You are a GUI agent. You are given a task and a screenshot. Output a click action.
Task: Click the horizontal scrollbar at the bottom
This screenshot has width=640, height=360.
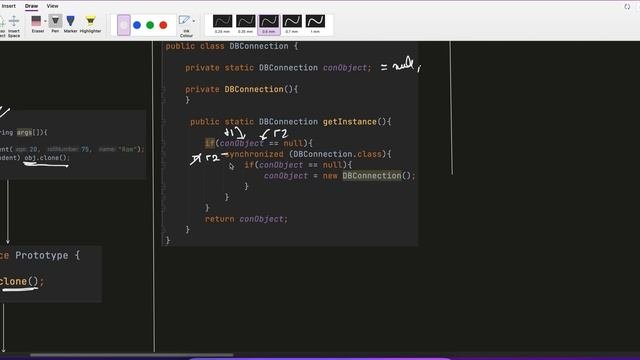131,355
